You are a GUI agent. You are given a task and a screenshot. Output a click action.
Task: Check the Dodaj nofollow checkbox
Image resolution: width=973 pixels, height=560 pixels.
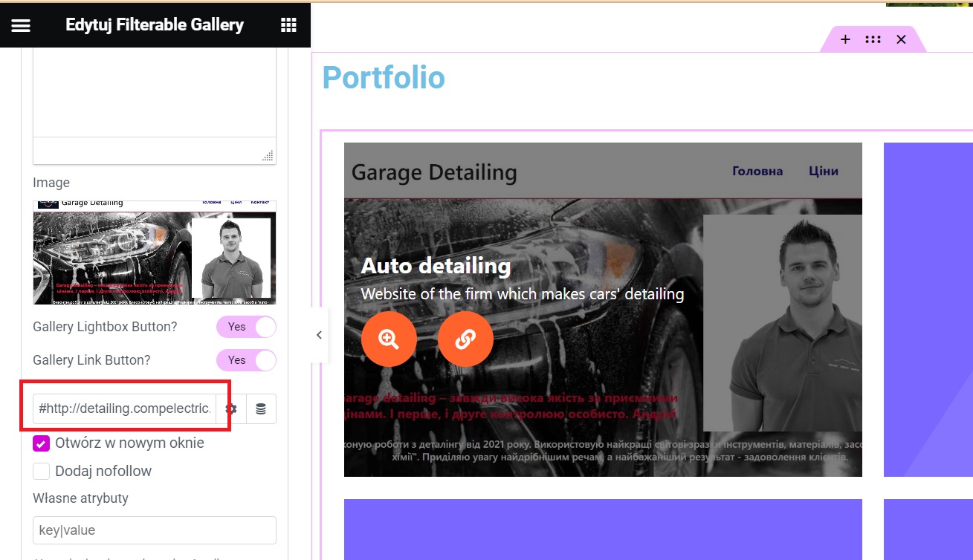coord(42,471)
